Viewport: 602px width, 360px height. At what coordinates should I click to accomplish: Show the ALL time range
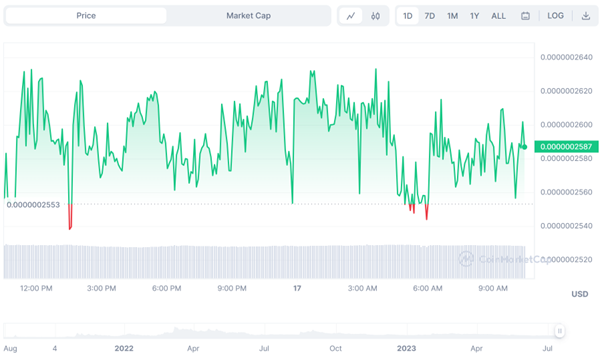pyautogui.click(x=498, y=16)
